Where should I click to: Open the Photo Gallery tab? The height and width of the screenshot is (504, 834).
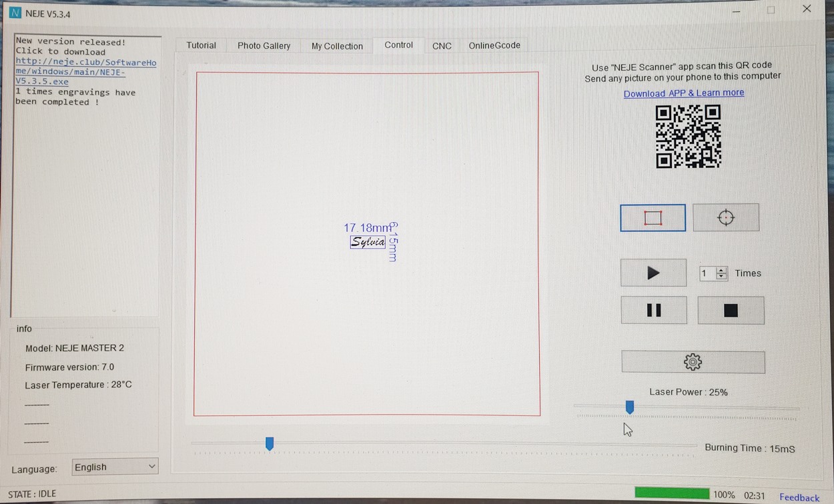coord(264,45)
